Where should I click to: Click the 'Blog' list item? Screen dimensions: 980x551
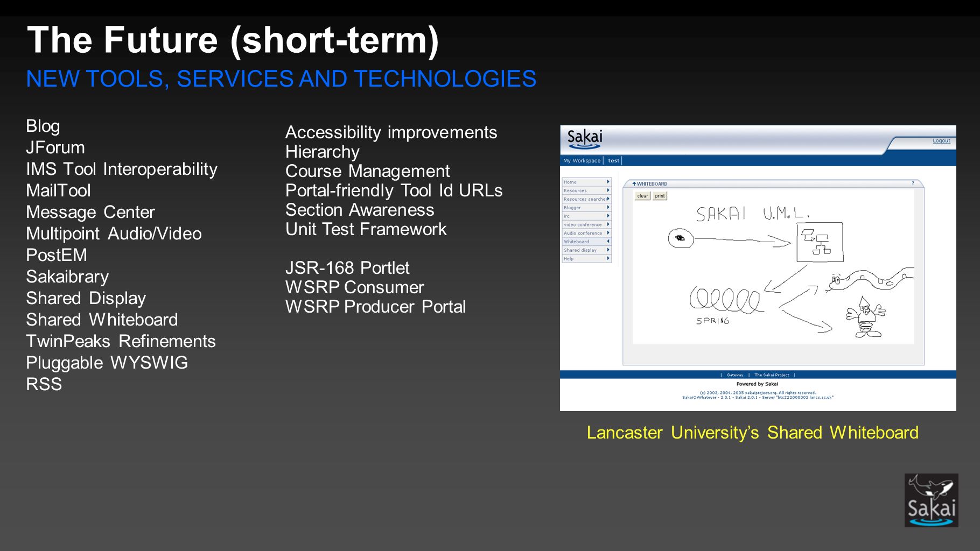[43, 126]
